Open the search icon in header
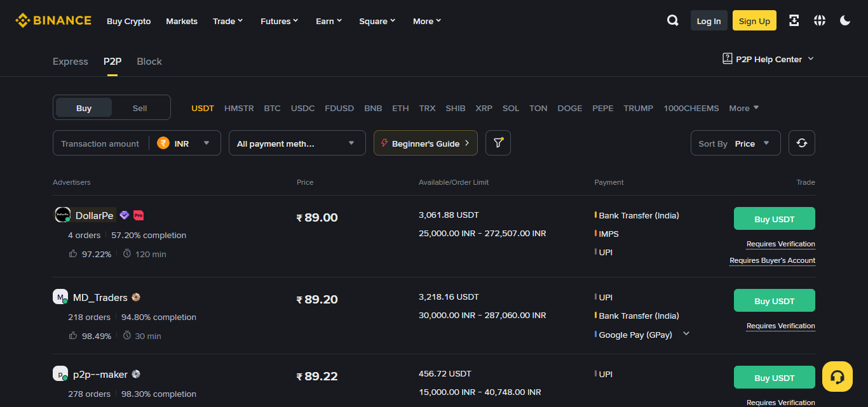 [x=672, y=20]
